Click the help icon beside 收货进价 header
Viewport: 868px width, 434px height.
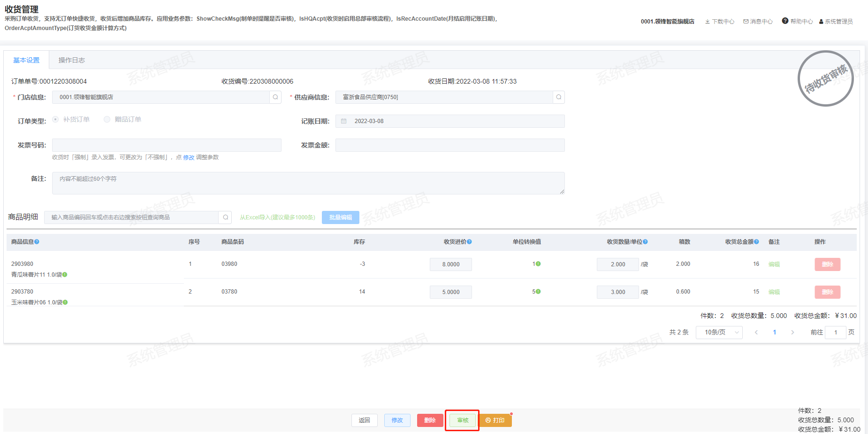[469, 242]
